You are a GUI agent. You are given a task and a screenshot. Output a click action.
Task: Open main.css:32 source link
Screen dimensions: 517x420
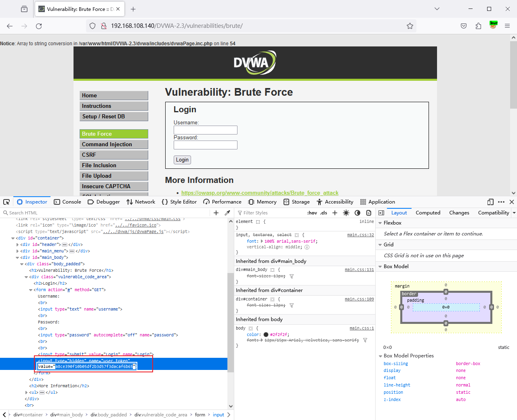click(x=361, y=235)
